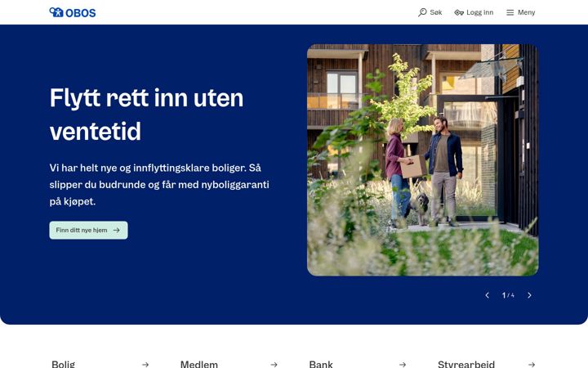Click the paragraph starting Vi har helt nye
Image resolution: width=588 pixels, height=368 pixels.
[159, 184]
